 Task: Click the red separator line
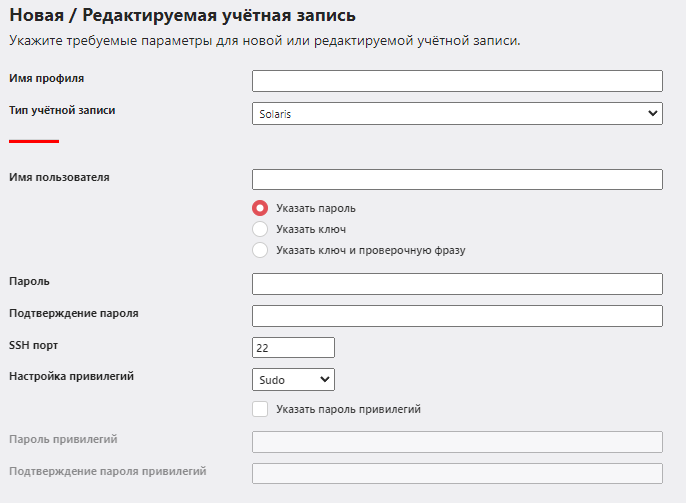click(34, 141)
